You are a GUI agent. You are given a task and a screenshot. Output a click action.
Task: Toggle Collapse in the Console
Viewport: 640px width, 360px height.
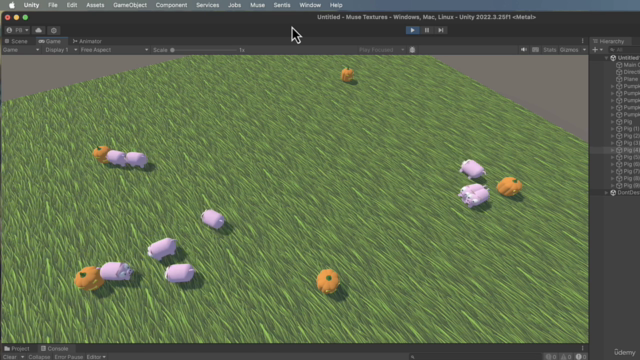click(39, 357)
